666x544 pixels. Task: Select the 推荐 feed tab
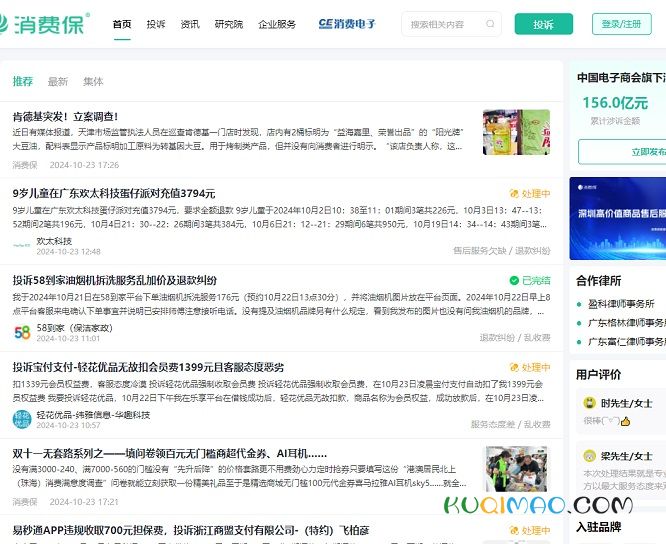[23, 81]
